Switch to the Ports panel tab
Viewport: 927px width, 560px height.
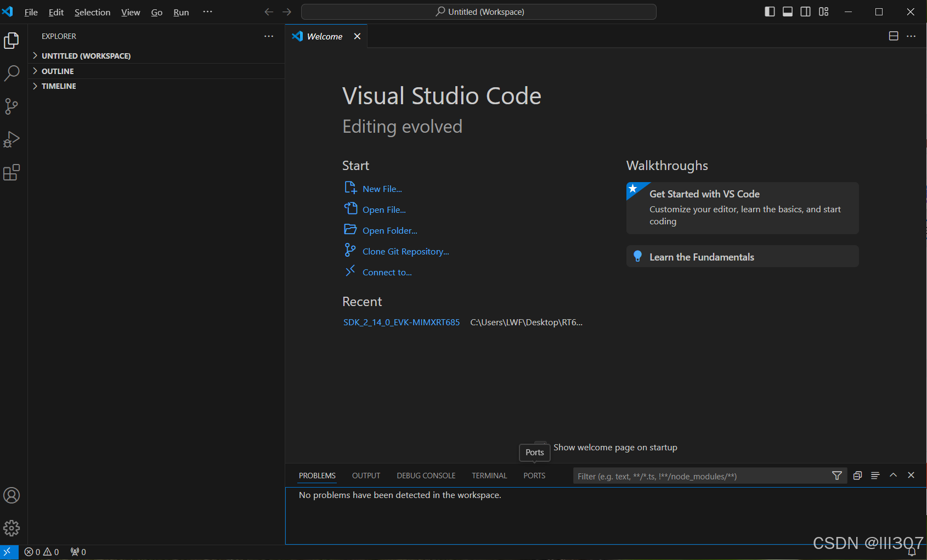click(534, 476)
